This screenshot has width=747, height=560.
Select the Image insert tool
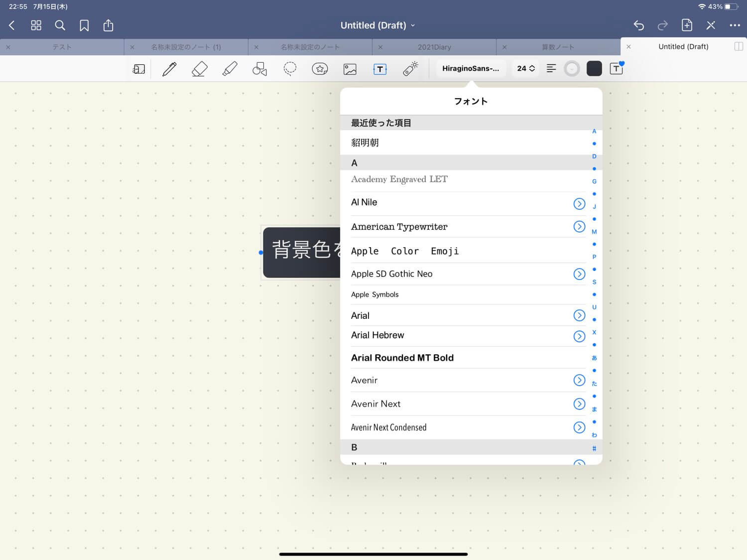[350, 69]
